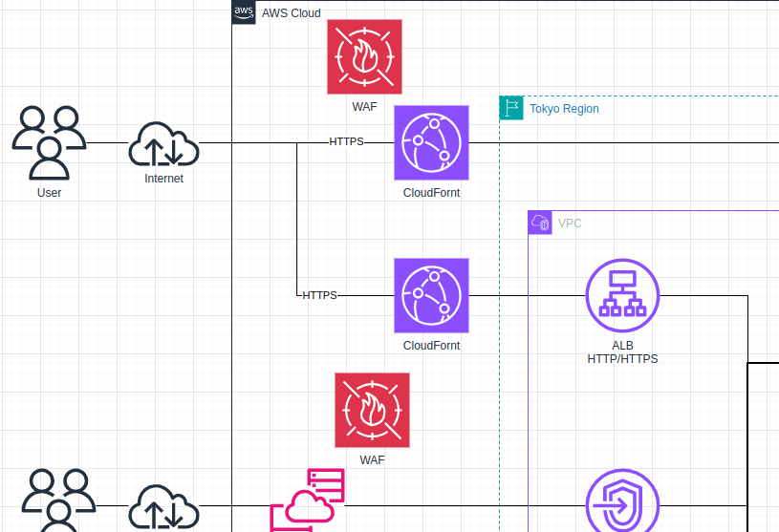Select the "AWS Cloud" group title

(292, 13)
